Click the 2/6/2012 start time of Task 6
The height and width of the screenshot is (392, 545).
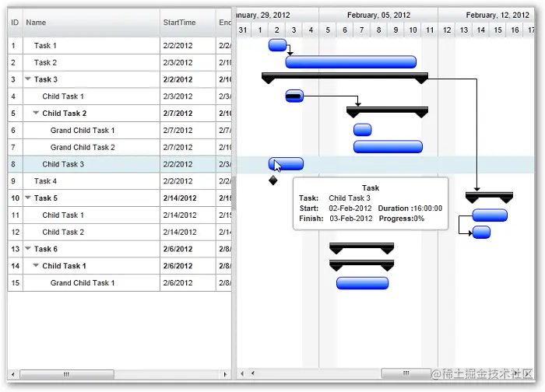pyautogui.click(x=178, y=249)
